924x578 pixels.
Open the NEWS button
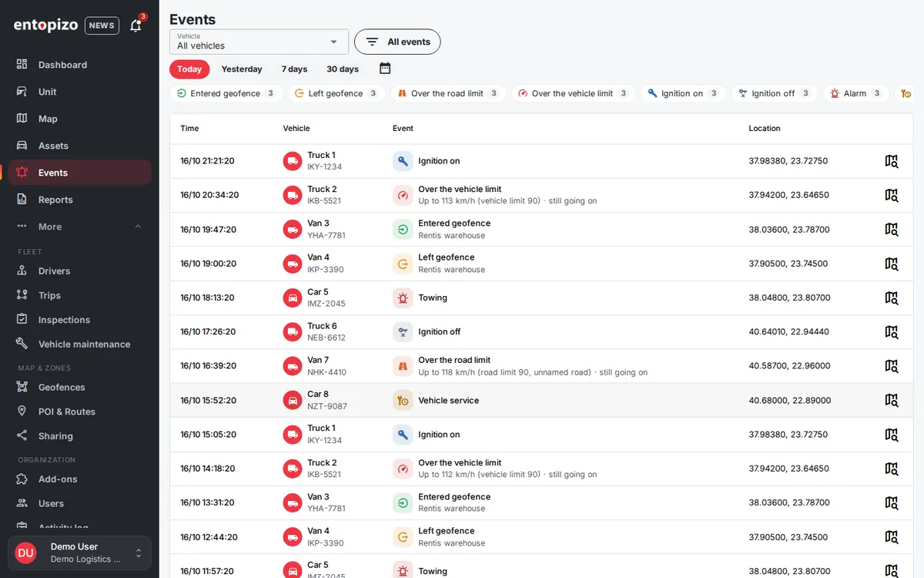[102, 25]
